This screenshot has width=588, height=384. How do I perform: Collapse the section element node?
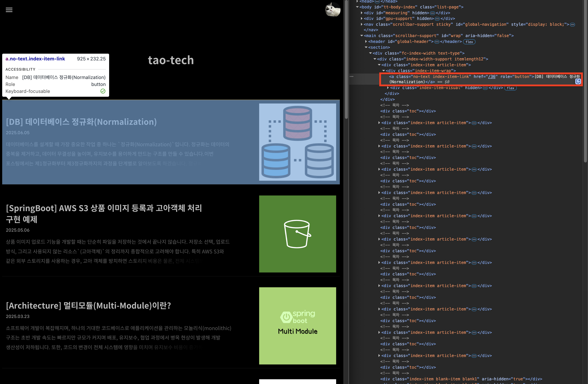366,47
